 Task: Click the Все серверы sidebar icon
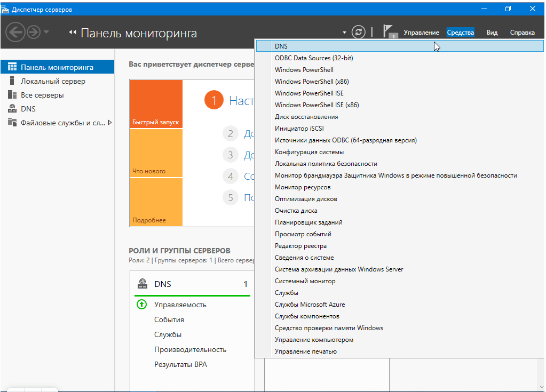[12, 94]
